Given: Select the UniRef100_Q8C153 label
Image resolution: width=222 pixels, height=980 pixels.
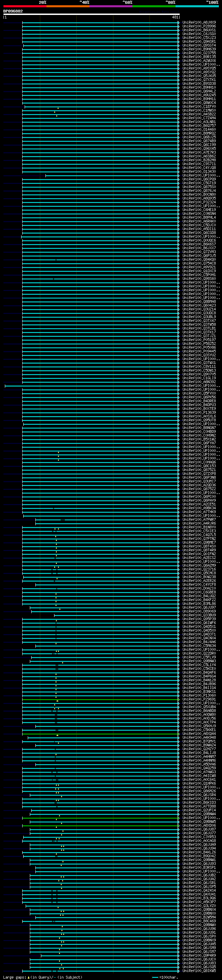Looking at the screenshot, I should point(199,465).
